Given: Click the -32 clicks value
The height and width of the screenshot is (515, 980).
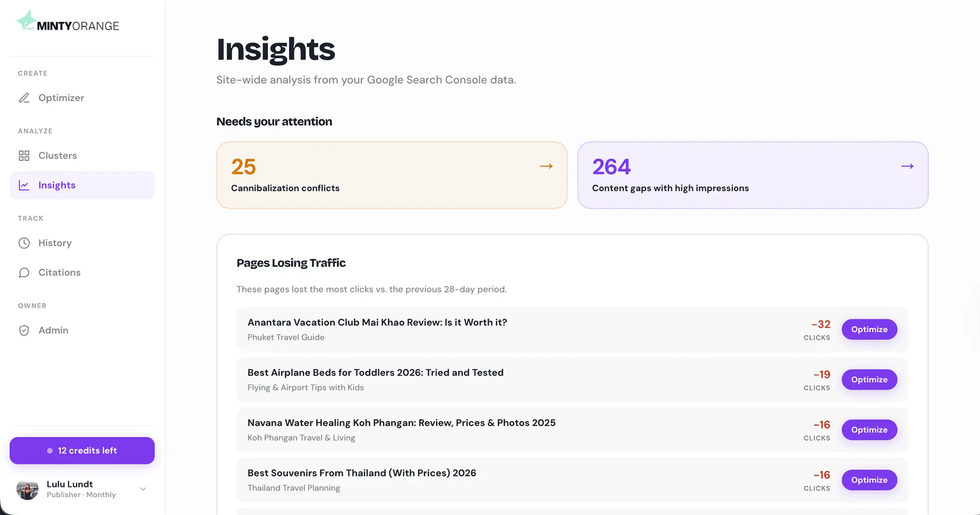Looking at the screenshot, I should (821, 325).
